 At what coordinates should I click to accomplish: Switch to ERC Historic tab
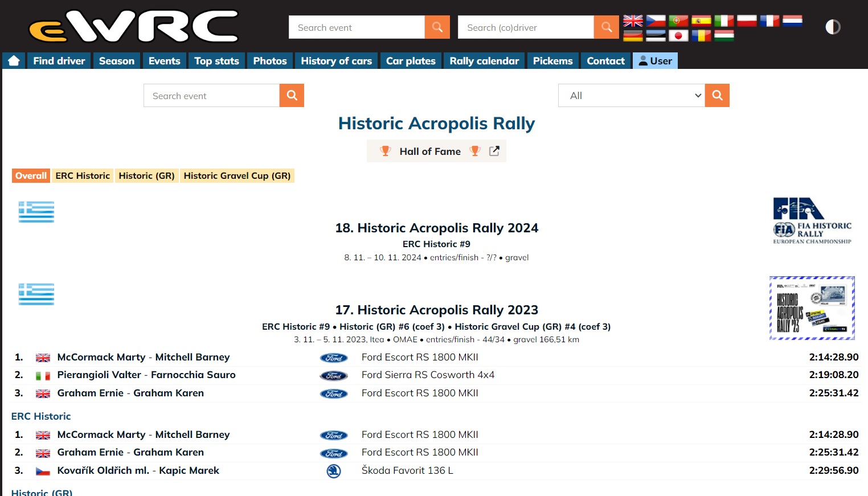[83, 176]
